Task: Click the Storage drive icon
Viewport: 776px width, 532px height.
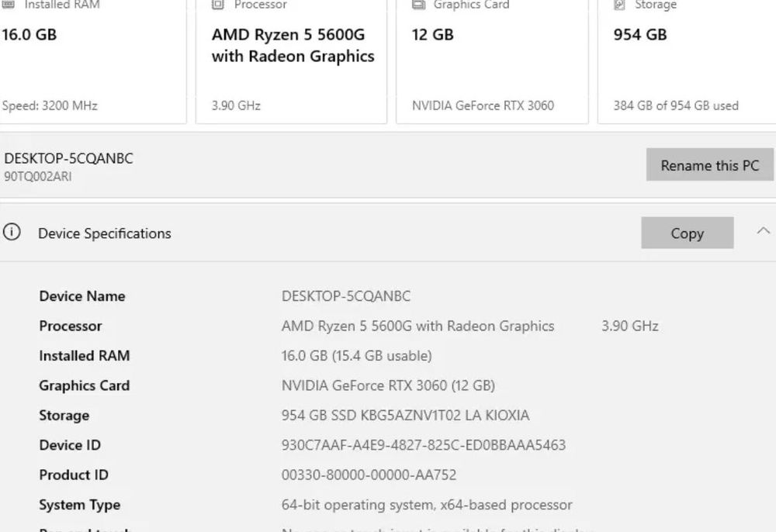Action: click(x=619, y=5)
